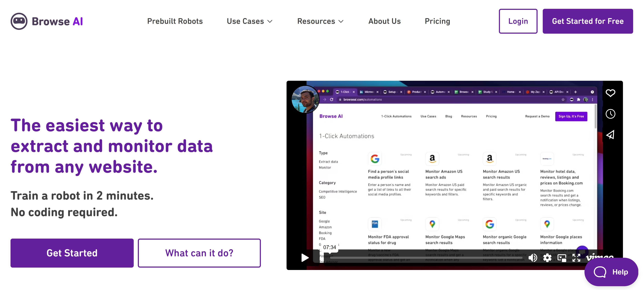Navigate to About Us
The image size is (644, 290).
click(384, 21)
